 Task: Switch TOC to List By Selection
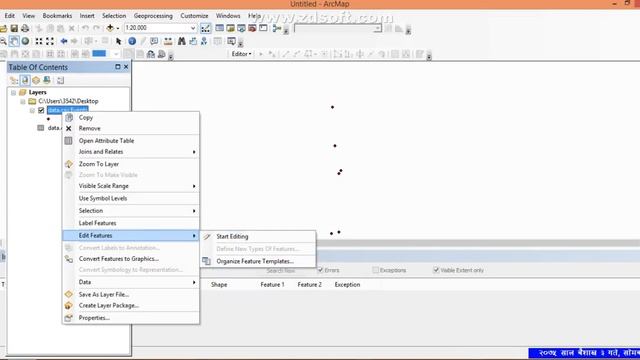pos(47,80)
